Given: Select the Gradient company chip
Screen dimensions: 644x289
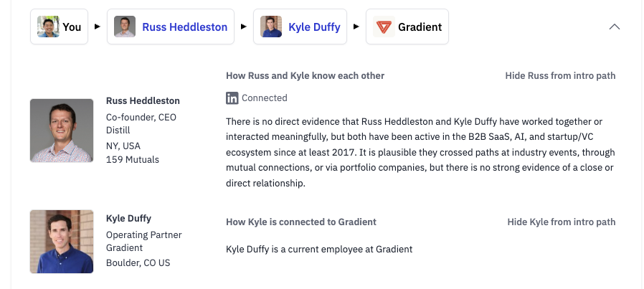Looking at the screenshot, I should point(407,27).
